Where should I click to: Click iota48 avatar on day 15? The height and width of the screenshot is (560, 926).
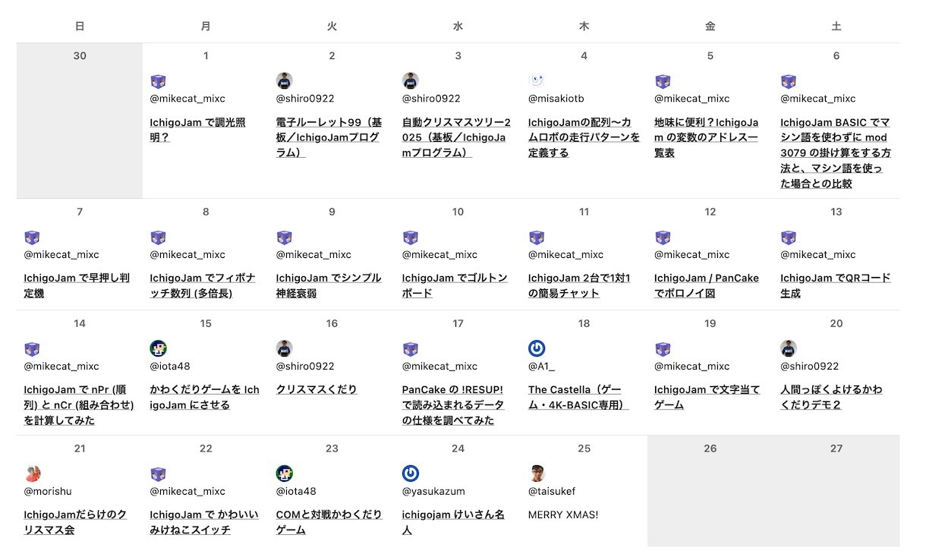(158, 348)
